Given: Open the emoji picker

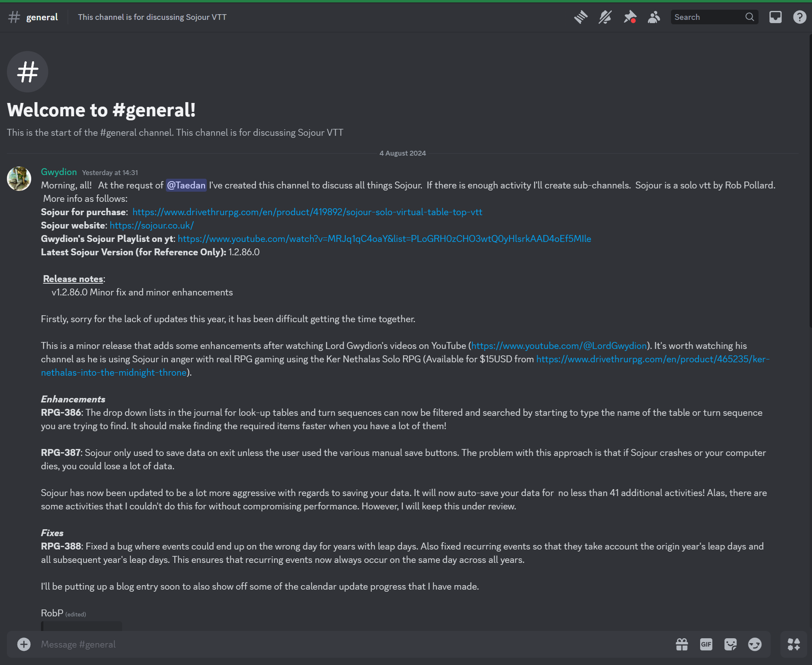Looking at the screenshot, I should [755, 644].
